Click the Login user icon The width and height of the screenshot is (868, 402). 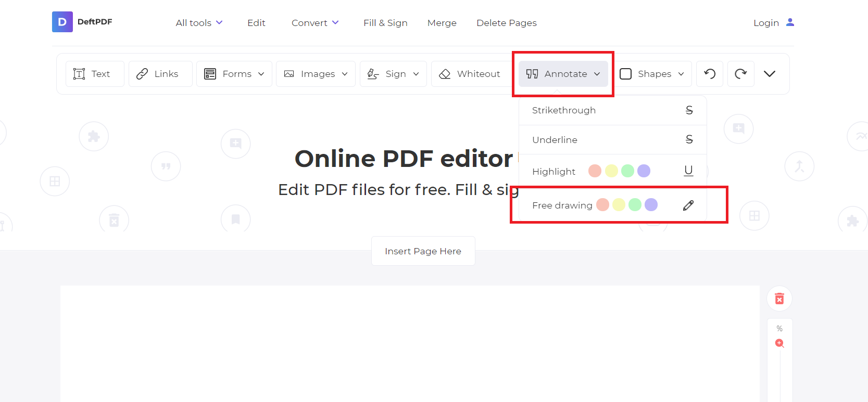pos(790,22)
